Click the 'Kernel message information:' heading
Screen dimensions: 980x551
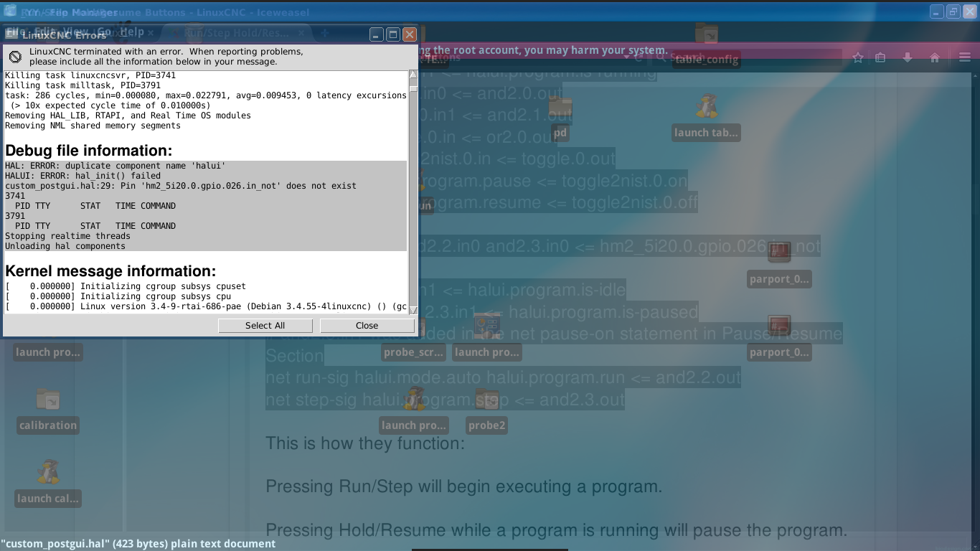[110, 271]
